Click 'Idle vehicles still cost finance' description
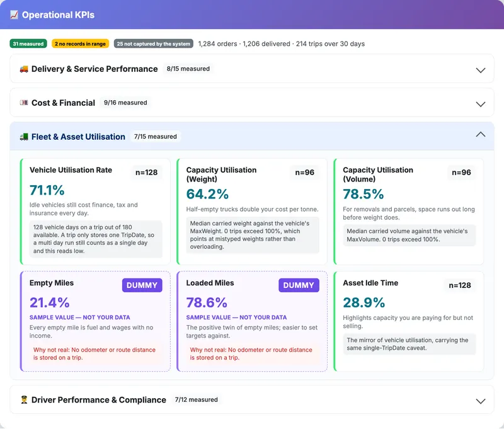This screenshot has height=429, width=504. pyautogui.click(x=84, y=209)
